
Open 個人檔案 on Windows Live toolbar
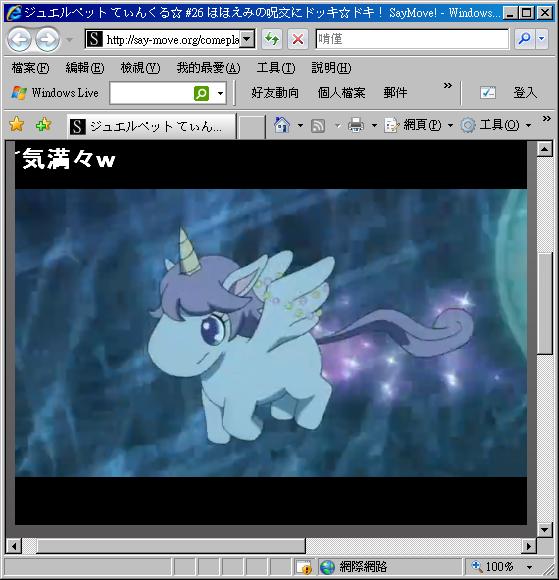341,92
